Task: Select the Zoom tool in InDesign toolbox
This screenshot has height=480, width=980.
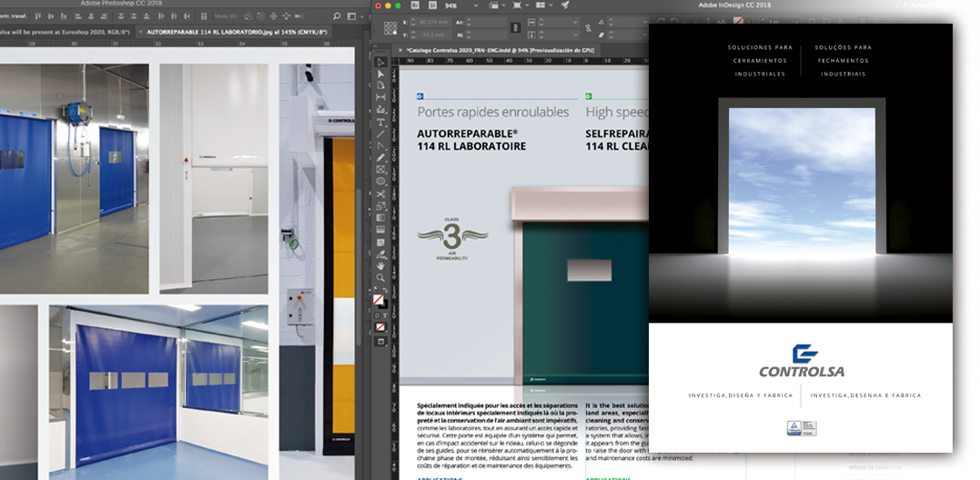Action: click(x=380, y=278)
